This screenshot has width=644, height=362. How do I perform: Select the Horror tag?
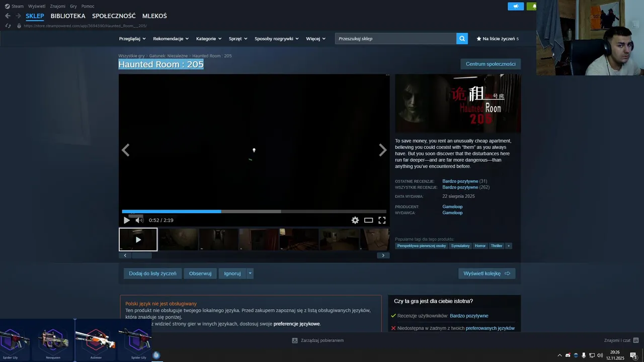[480, 246]
